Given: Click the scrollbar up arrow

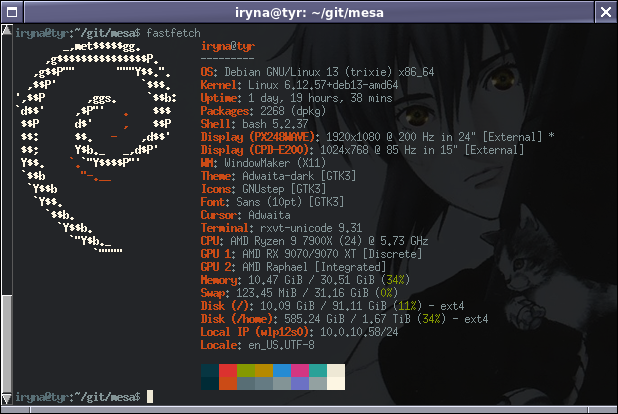Looking at the screenshot, I should click(7, 30).
